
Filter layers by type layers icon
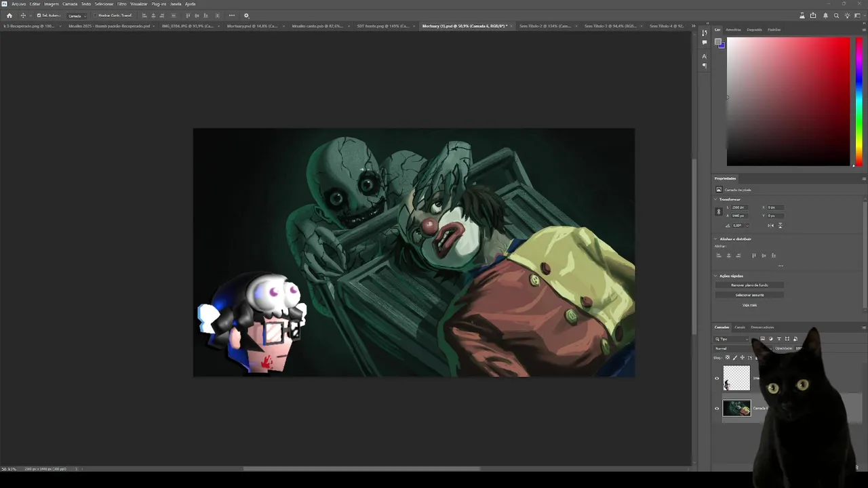778,339
